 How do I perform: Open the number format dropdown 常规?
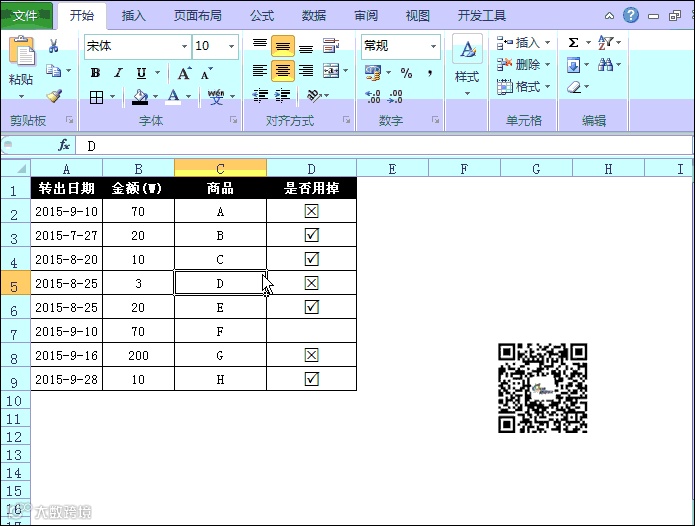coord(433,46)
